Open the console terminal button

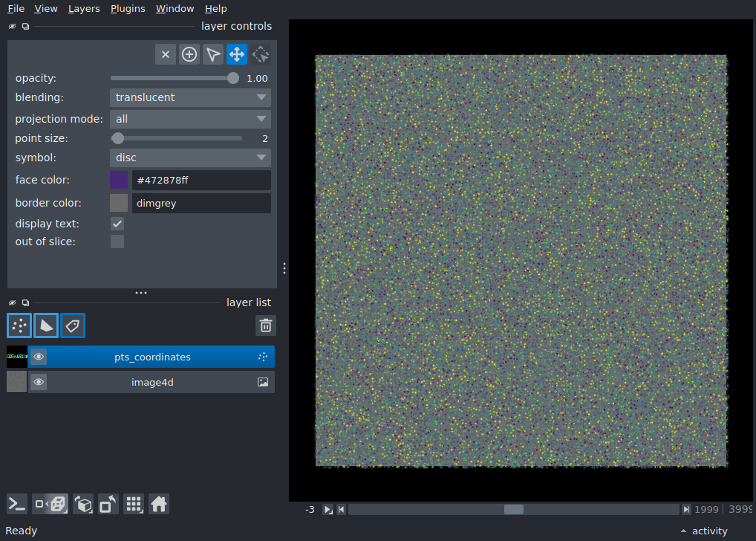17,505
